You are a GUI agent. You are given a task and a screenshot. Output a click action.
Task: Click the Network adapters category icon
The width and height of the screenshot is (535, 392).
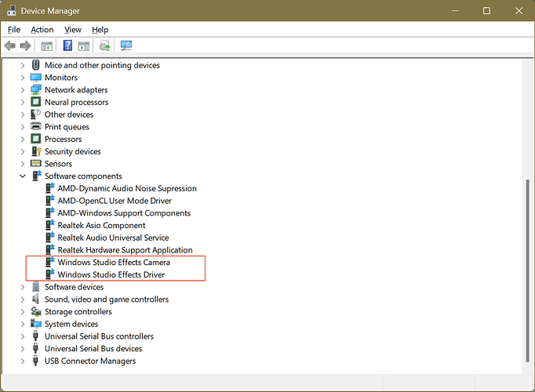[36, 89]
